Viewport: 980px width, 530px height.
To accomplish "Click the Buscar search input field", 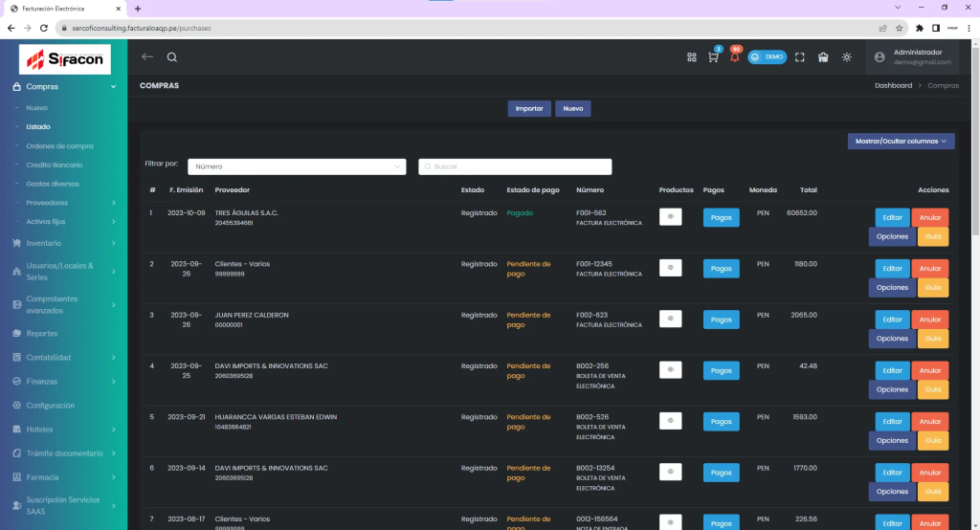I will click(x=517, y=166).
